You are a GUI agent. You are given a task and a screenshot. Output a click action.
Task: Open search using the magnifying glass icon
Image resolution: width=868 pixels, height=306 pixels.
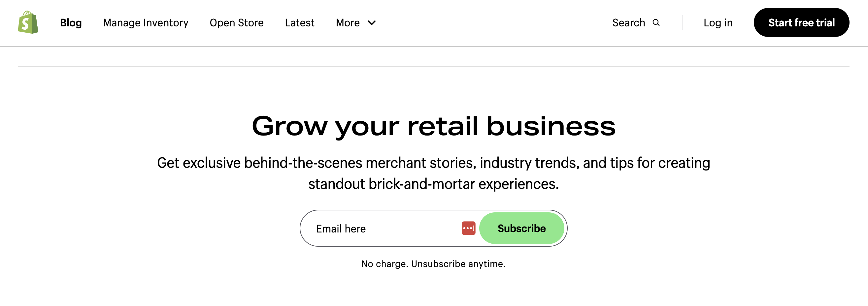[x=656, y=22]
